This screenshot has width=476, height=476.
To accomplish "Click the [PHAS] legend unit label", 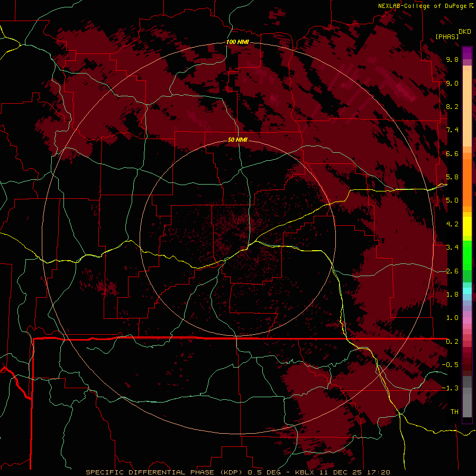I will point(447,36).
